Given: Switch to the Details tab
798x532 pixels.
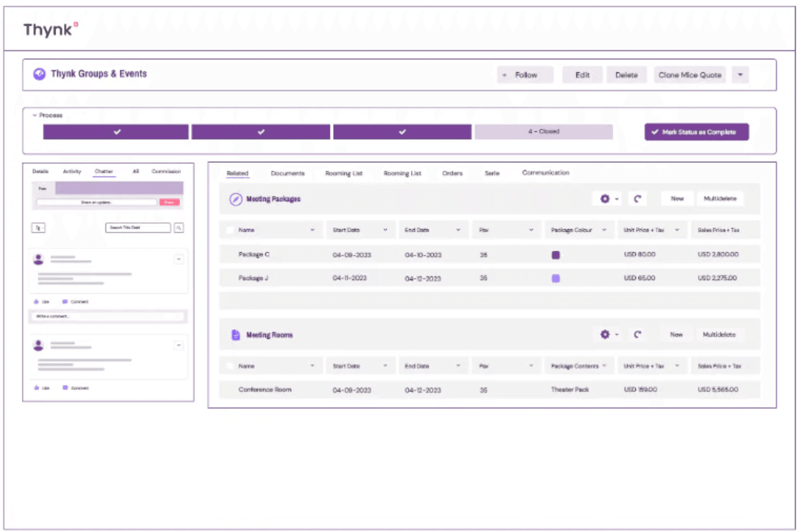Looking at the screenshot, I should [x=40, y=171].
